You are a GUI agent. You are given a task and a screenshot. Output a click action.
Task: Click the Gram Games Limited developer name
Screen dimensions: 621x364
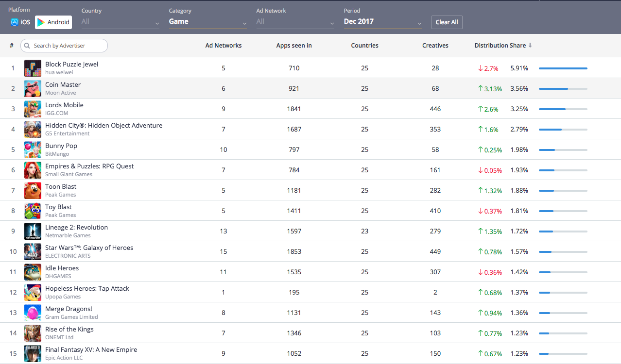pos(71,317)
